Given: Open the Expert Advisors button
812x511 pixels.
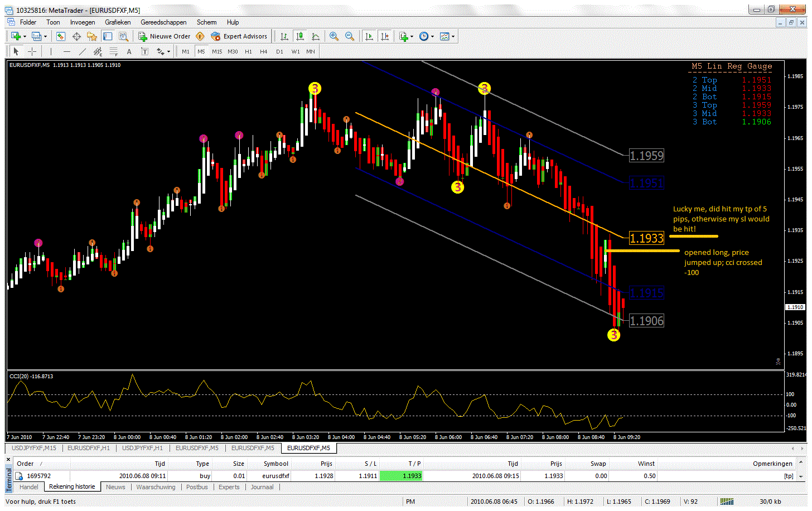Looking at the screenshot, I should coord(239,36).
